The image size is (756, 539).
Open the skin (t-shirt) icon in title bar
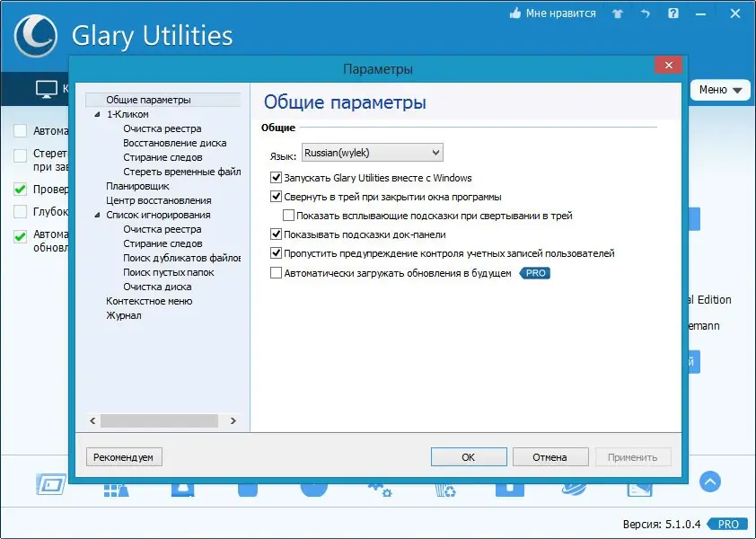pos(618,13)
